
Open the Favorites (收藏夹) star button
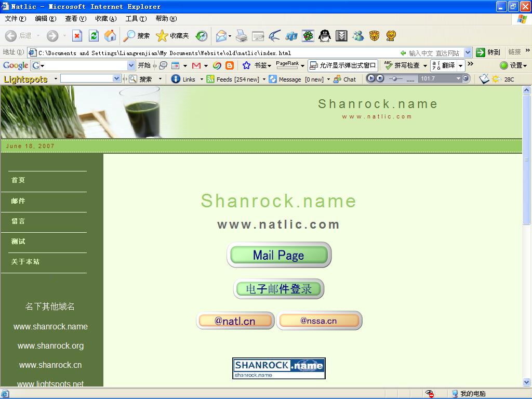(x=172, y=36)
